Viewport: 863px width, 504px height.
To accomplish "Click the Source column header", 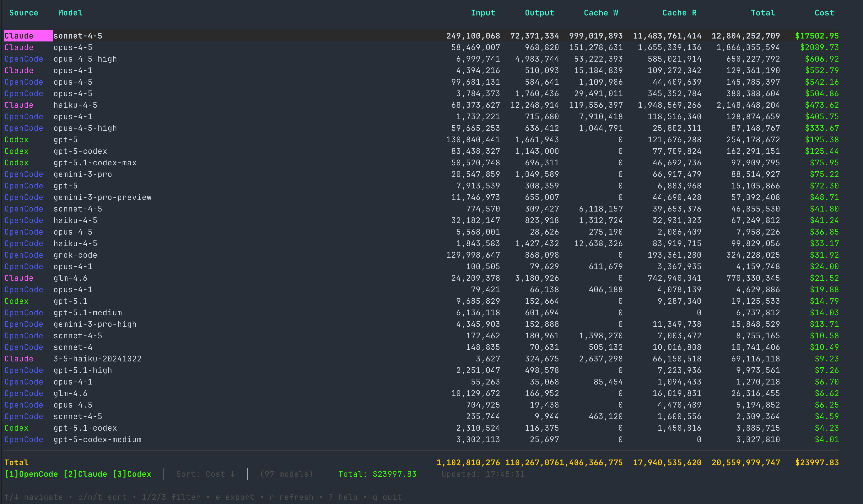I will [x=24, y=13].
